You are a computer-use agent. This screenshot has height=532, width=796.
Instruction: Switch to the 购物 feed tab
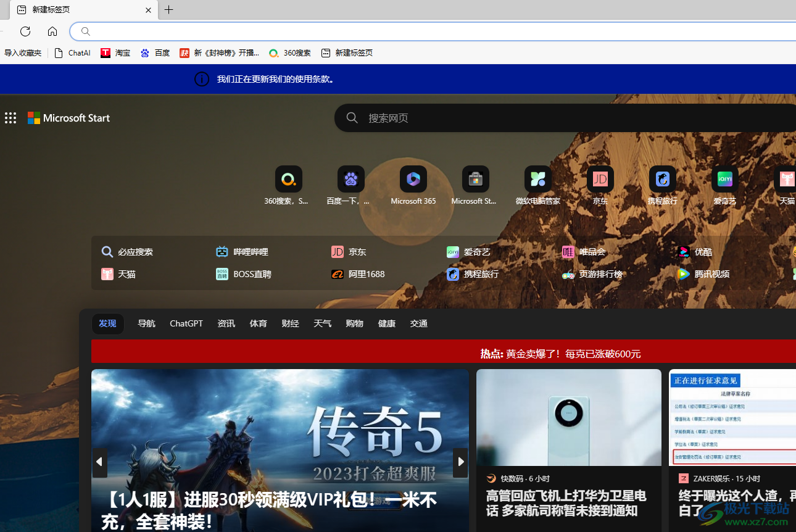click(354, 323)
